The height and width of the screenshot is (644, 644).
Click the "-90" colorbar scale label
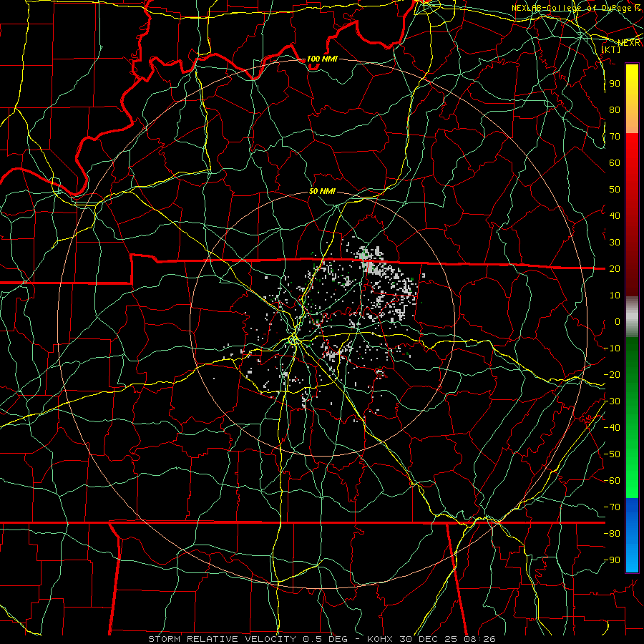pyautogui.click(x=612, y=560)
